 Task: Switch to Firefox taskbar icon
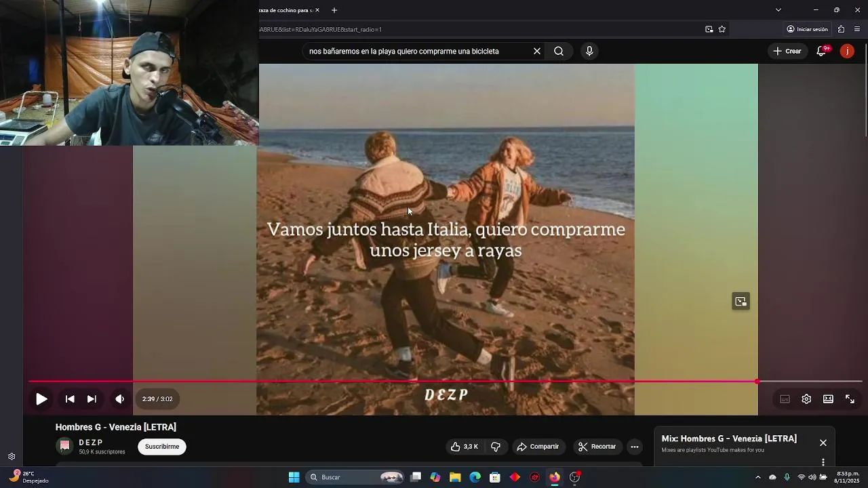(555, 477)
